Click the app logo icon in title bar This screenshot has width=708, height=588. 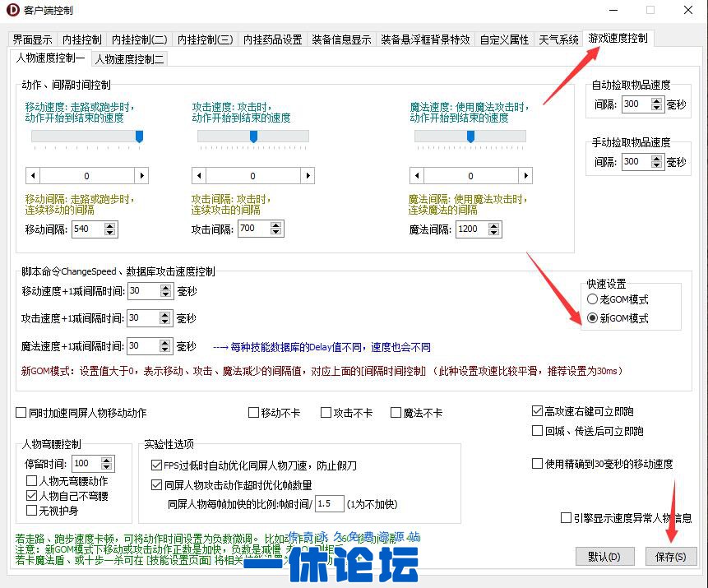[x=12, y=10]
